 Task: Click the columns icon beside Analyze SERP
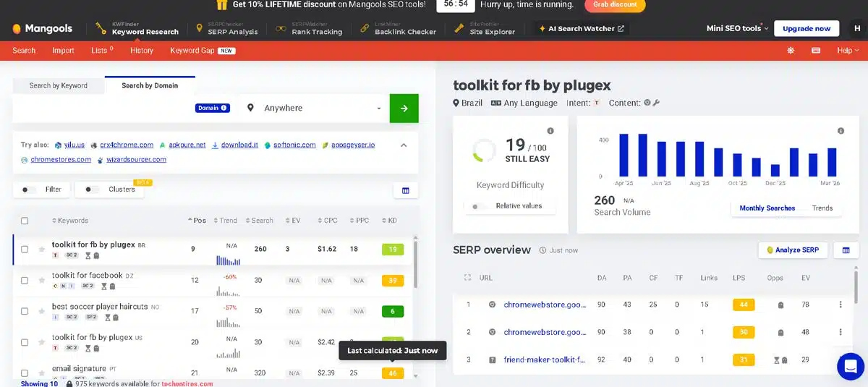846,250
